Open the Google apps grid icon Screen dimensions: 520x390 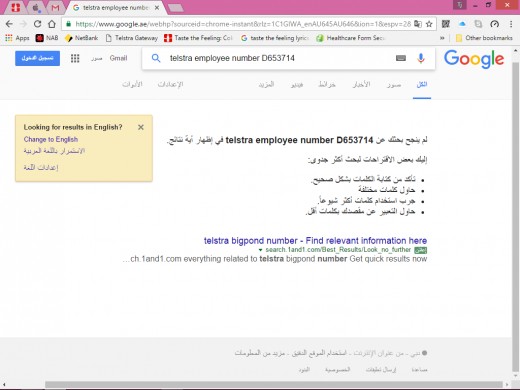[x=75, y=58]
